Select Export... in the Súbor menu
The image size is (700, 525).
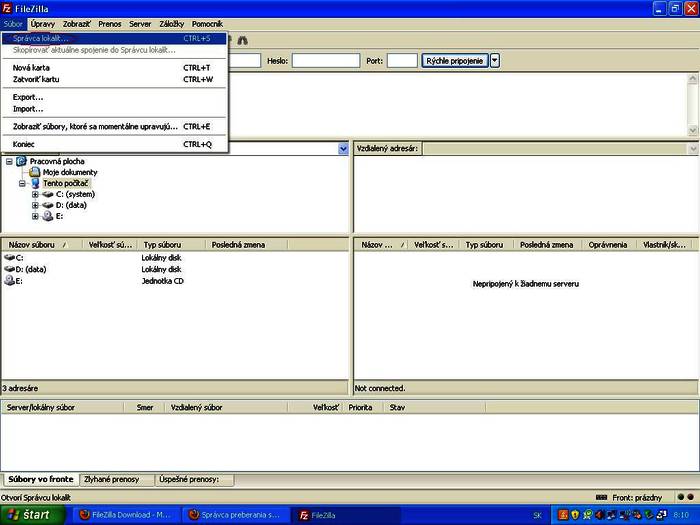114,97
